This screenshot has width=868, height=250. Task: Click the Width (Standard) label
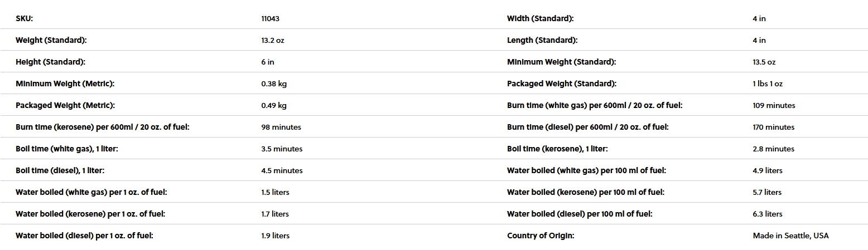coord(540,18)
